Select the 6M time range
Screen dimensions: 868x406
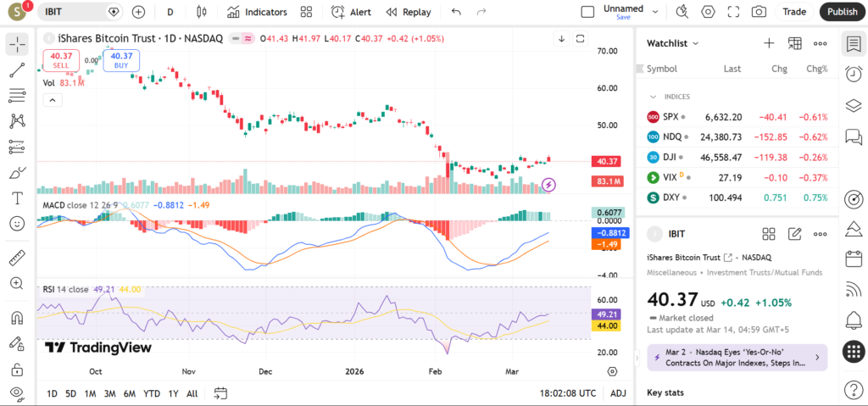tap(129, 393)
